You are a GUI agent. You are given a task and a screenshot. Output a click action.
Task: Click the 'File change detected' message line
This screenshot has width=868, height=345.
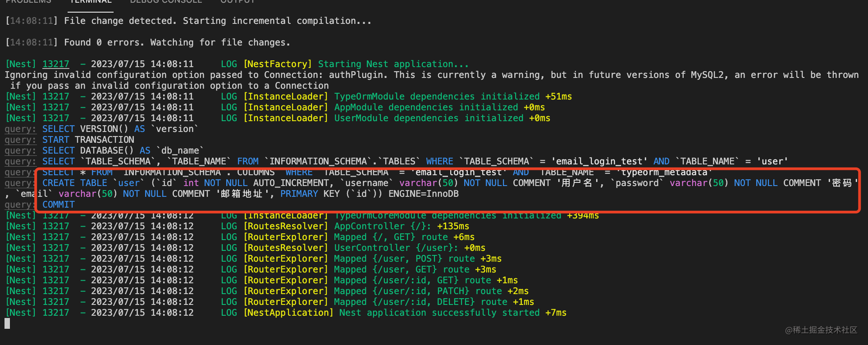tap(217, 21)
